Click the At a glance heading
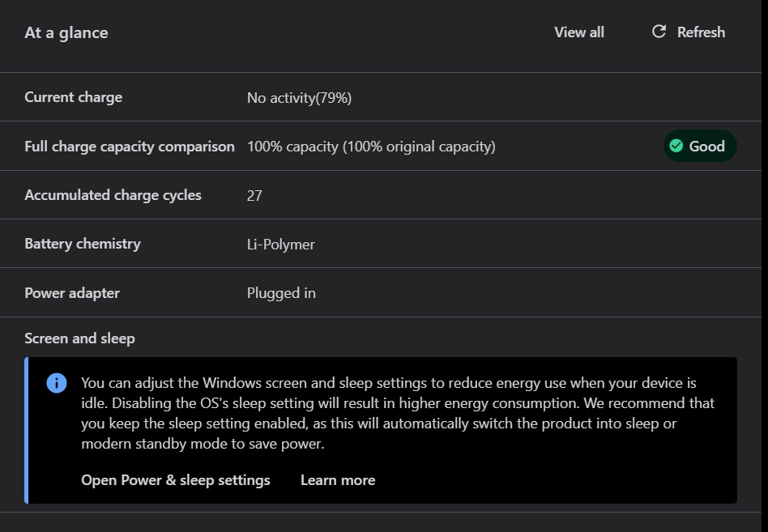This screenshot has width=768, height=532. (66, 33)
